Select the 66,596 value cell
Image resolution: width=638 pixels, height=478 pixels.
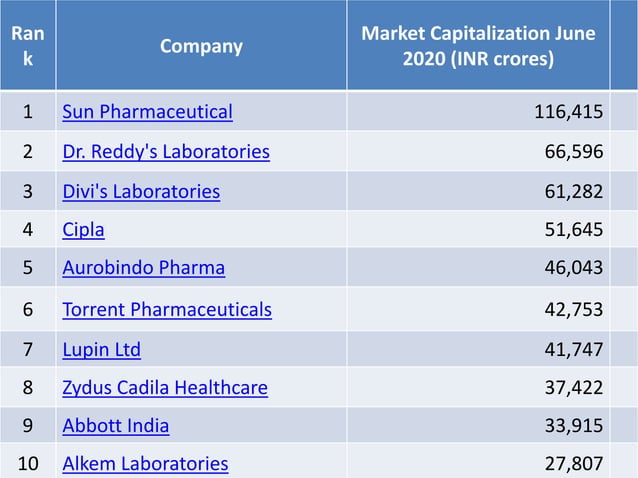coord(573,152)
